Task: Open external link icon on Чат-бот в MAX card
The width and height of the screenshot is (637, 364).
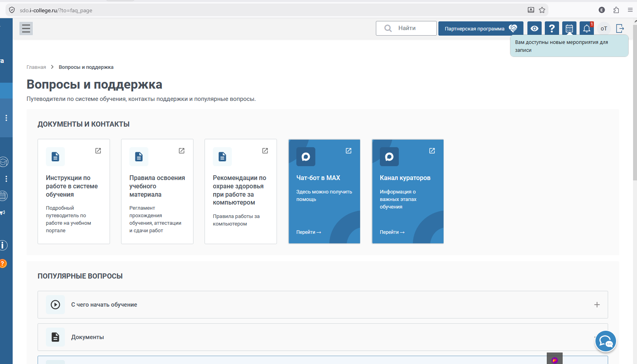Action: tap(349, 151)
